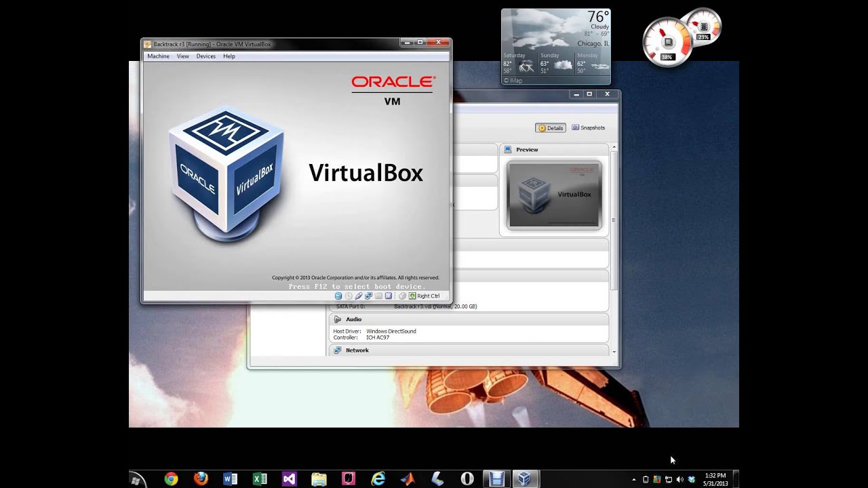This screenshot has height=488, width=868.
Task: Collapse the Preview section header
Action: pos(554,149)
